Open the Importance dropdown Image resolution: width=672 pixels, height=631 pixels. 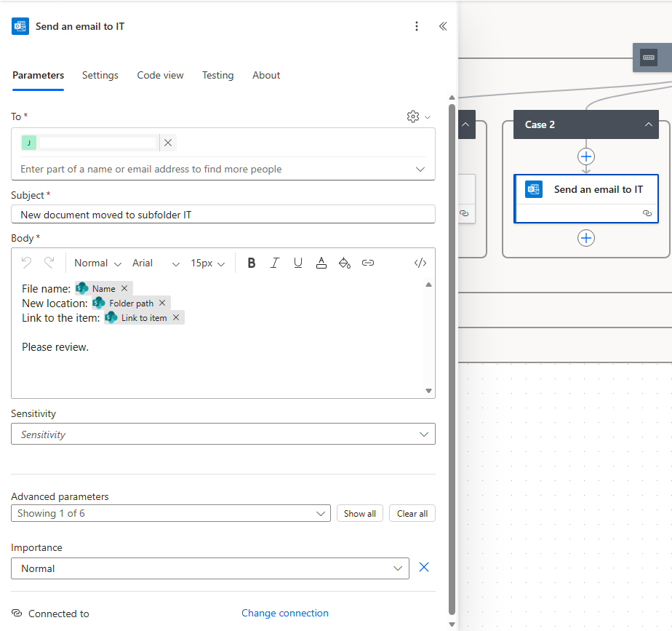tap(210, 568)
